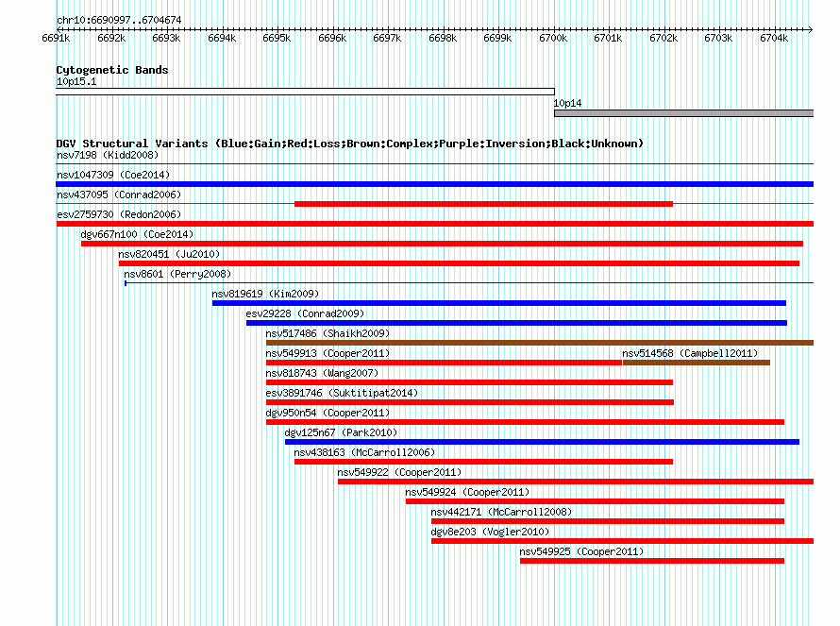Click nsv549924 (Cooper2011) label
This screenshot has width=840, height=626.
coord(467,493)
